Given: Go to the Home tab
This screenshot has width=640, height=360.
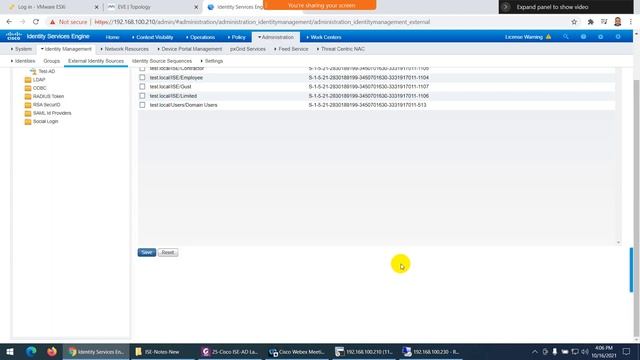Looking at the screenshot, I should coord(112,37).
